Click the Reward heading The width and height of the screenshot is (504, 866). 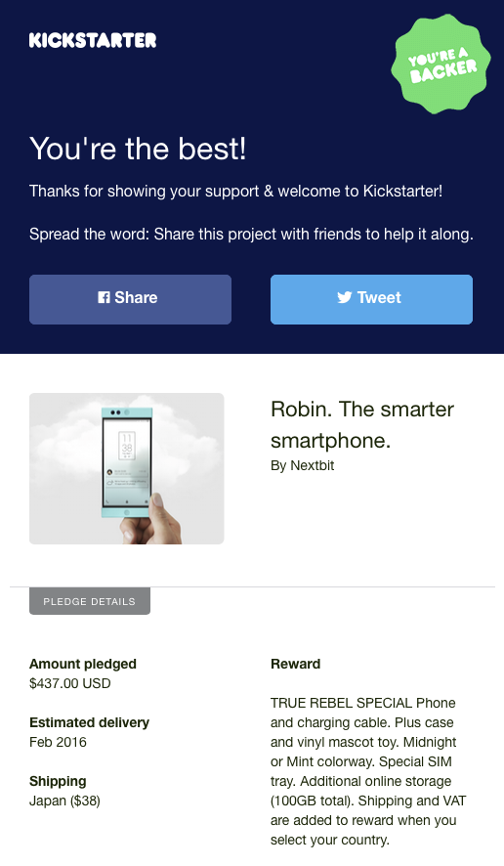(295, 664)
